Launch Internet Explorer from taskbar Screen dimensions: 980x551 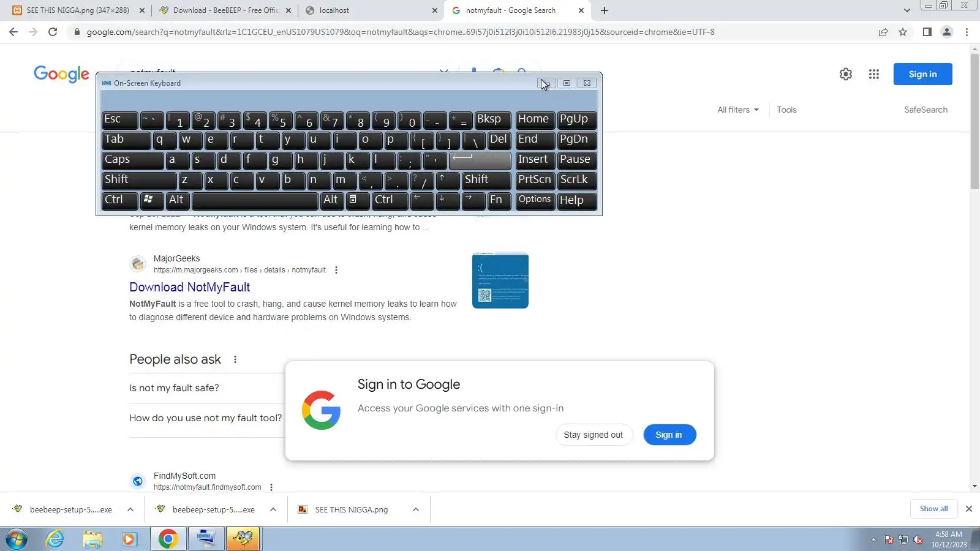pos(55,539)
